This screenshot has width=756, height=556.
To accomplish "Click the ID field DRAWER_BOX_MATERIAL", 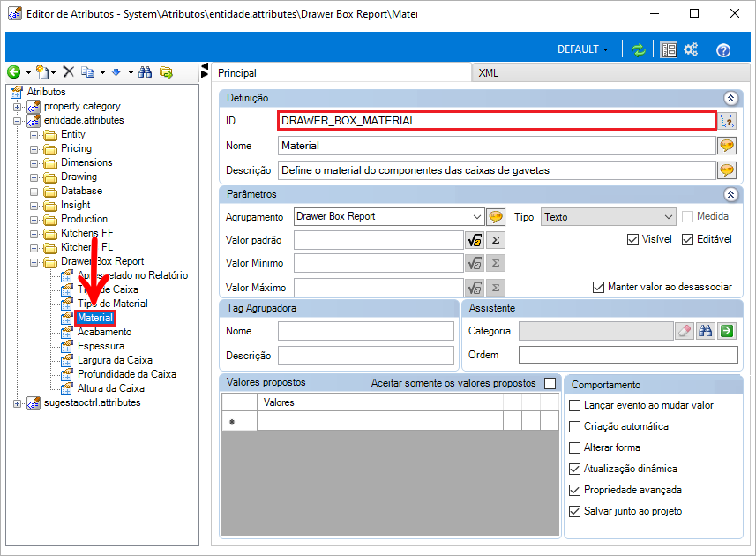I will point(497,121).
